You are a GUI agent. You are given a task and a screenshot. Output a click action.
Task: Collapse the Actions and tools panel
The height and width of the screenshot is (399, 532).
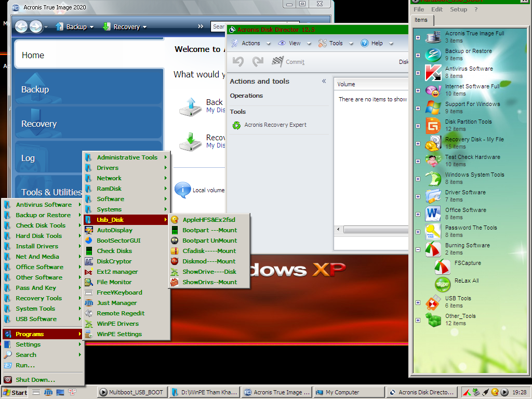pyautogui.click(x=324, y=81)
